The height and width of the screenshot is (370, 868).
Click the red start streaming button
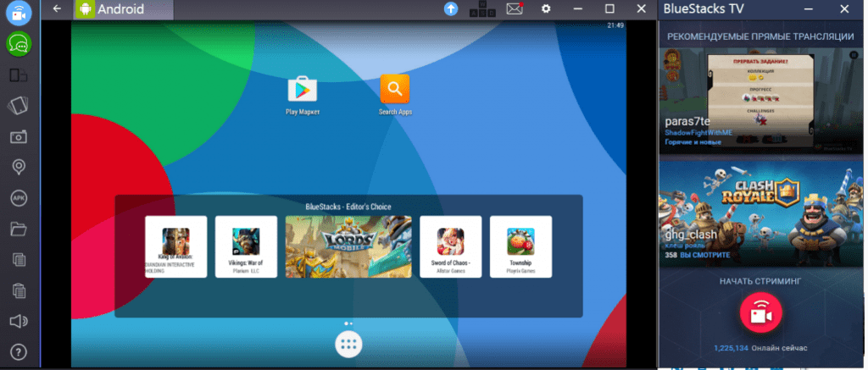(760, 312)
